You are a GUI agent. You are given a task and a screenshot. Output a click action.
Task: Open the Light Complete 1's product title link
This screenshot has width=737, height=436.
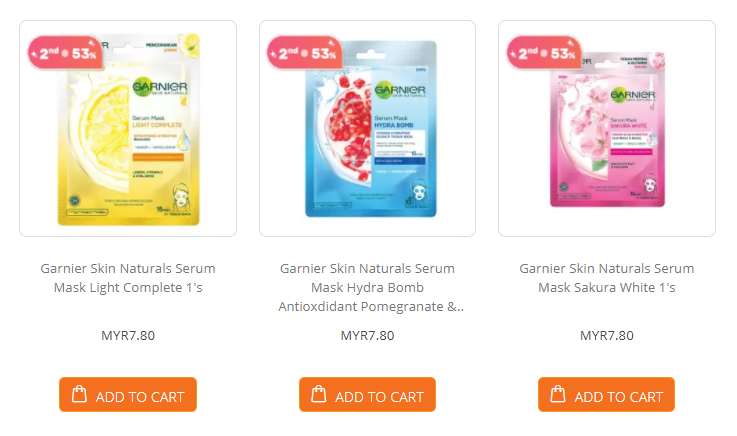pos(128,278)
